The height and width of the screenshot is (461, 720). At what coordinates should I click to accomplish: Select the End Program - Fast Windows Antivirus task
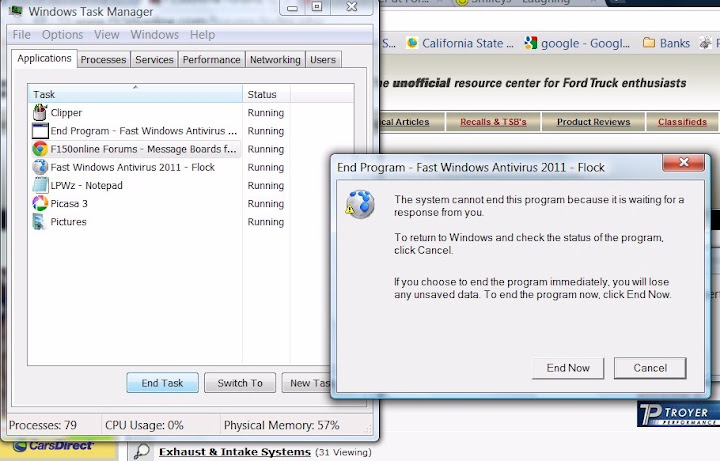pos(136,131)
